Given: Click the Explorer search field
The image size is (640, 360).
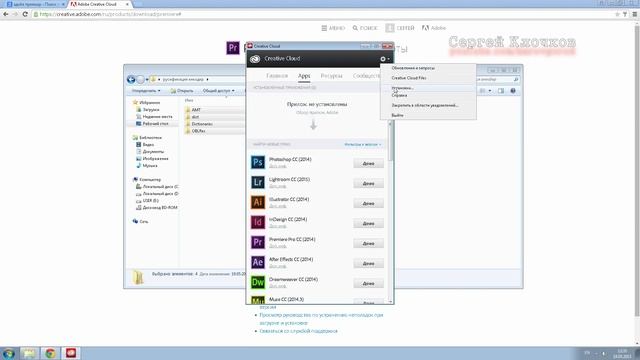Looking at the screenshot, I should (x=498, y=79).
